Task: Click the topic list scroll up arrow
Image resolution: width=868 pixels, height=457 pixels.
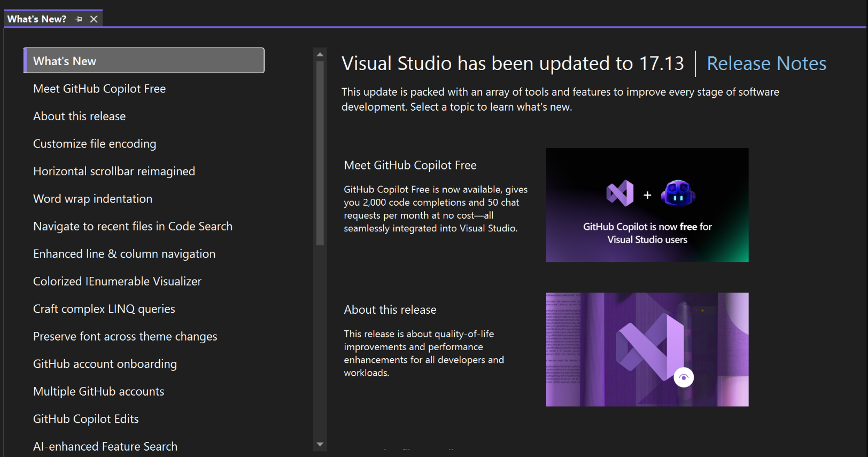Action: [x=320, y=55]
